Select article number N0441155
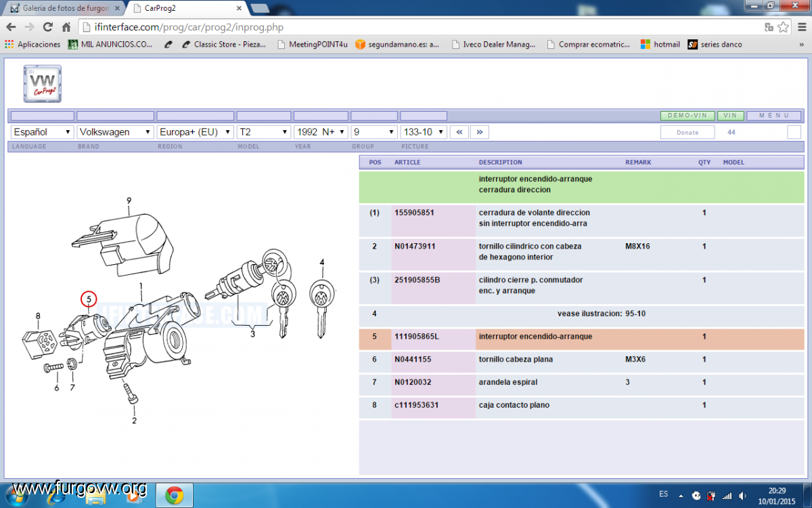Viewport: 812px width, 508px height. (x=413, y=360)
